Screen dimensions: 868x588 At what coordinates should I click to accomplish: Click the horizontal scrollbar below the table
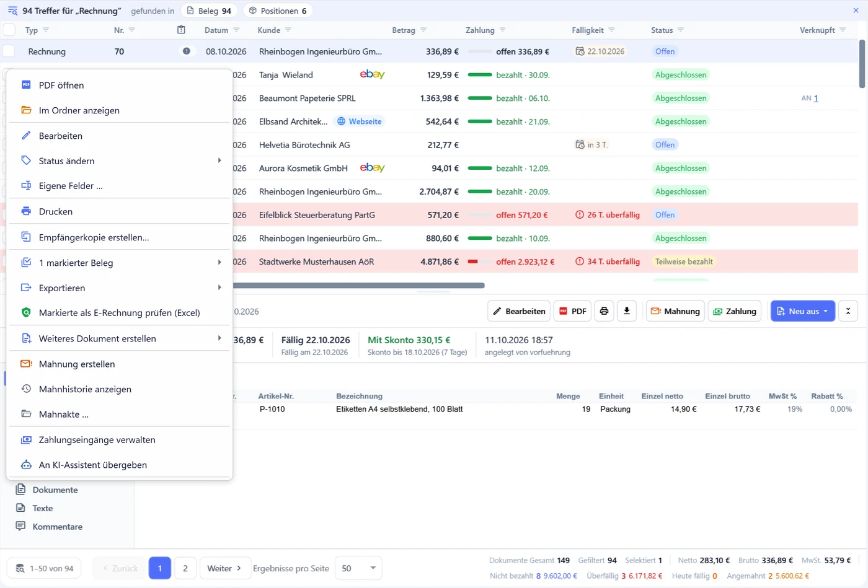pyautogui.click(x=358, y=286)
